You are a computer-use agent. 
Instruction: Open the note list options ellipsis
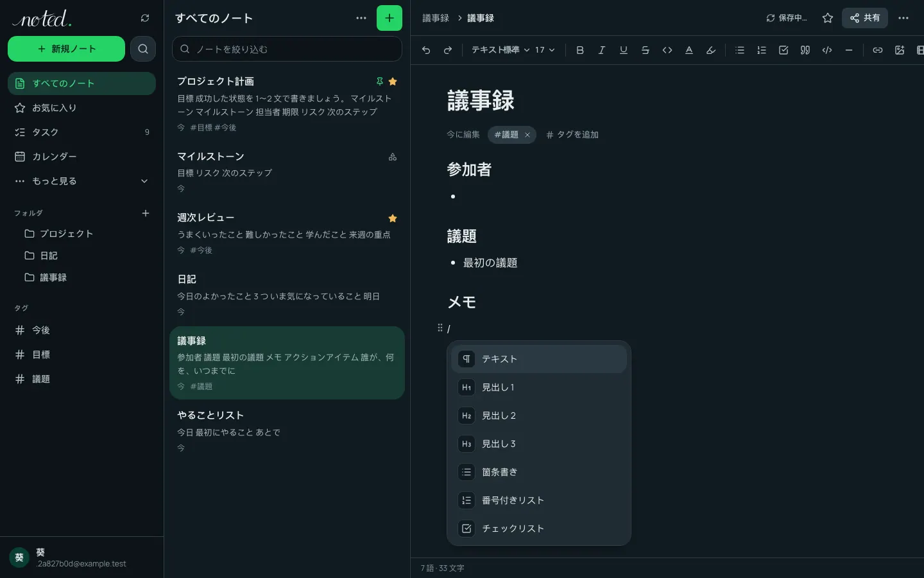[361, 18]
